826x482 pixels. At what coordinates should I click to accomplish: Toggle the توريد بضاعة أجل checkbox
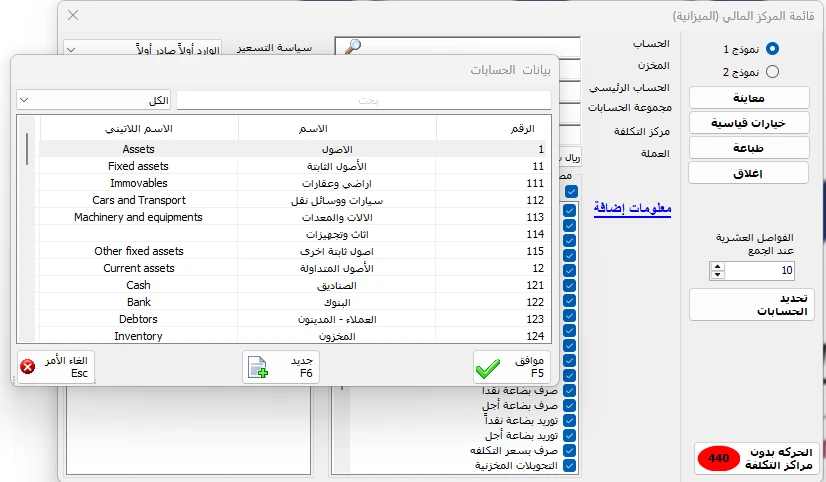pos(569,435)
